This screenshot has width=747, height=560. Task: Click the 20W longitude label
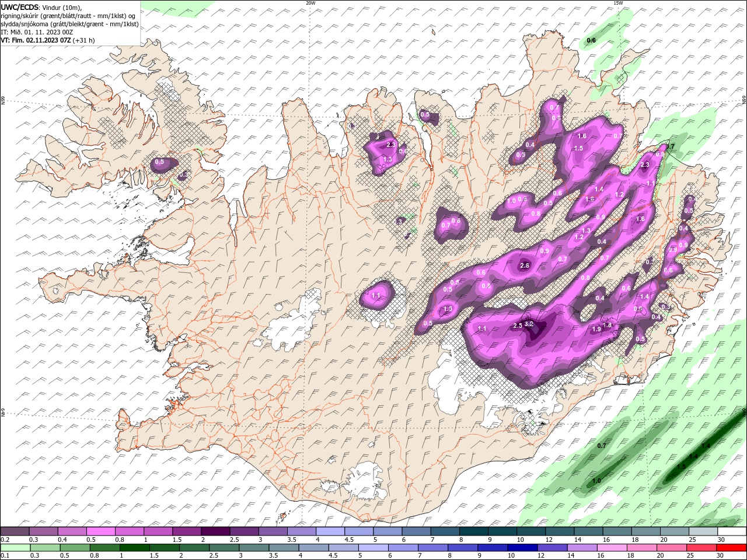pyautogui.click(x=311, y=3)
